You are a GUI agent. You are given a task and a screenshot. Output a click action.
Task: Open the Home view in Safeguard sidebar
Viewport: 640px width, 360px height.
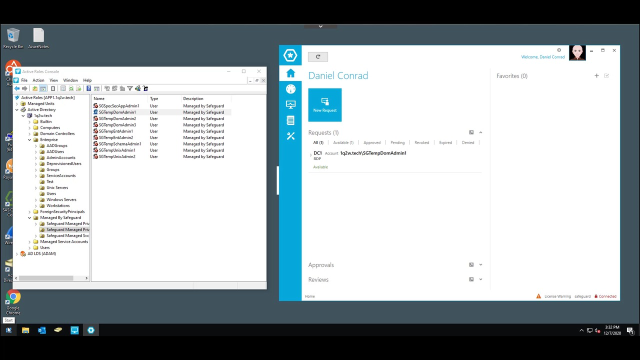[291, 73]
